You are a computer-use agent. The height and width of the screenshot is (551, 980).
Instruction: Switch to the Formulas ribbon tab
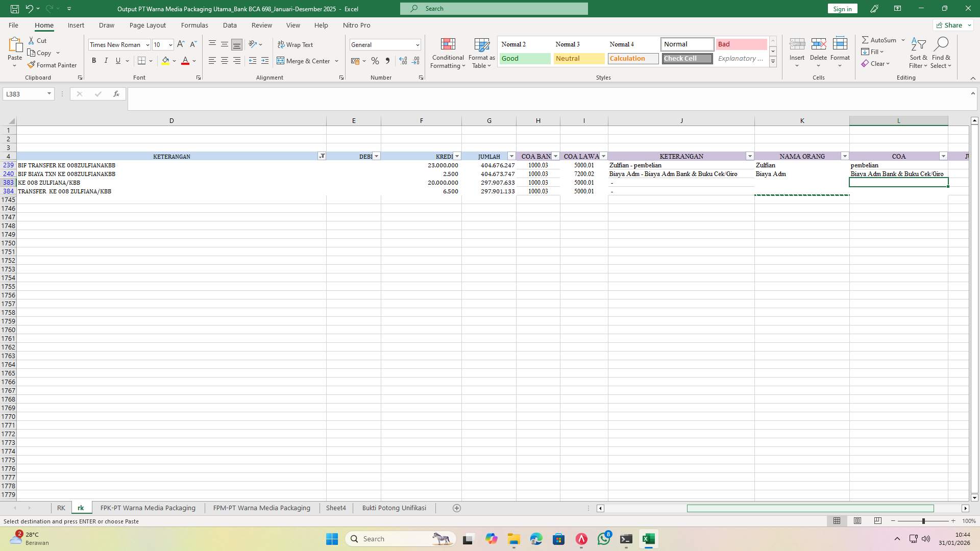194,25
